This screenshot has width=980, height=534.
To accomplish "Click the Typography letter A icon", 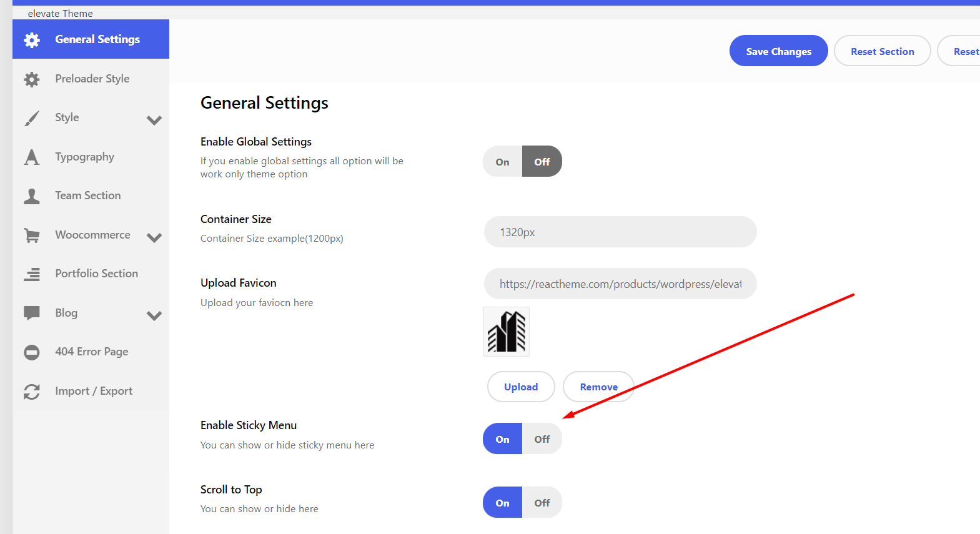I will click(32, 157).
